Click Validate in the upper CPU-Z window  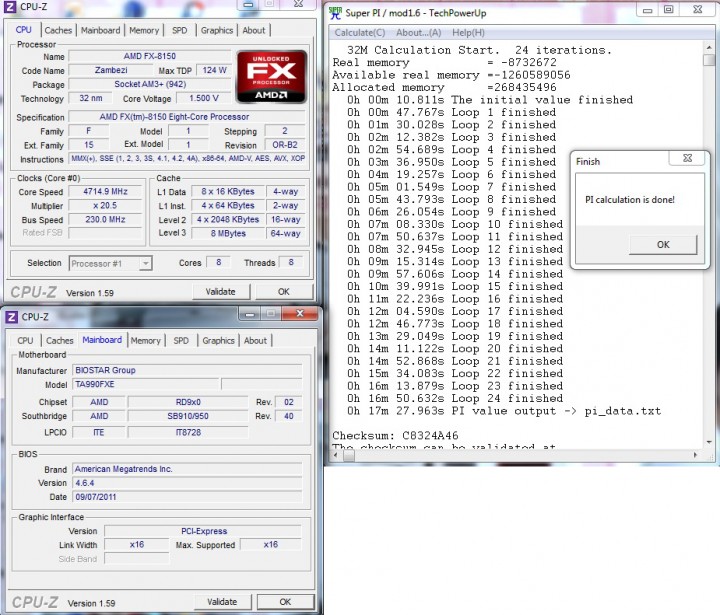221,292
